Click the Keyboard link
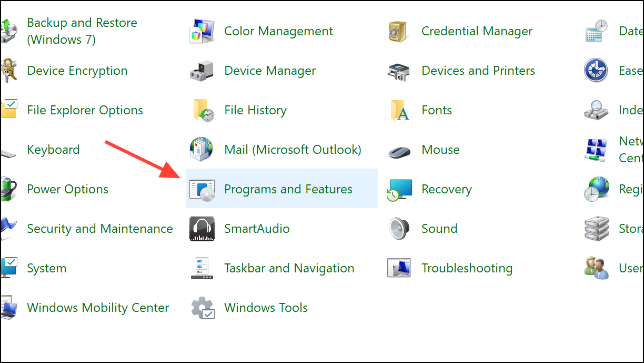This screenshot has width=644, height=363. pos(53,150)
